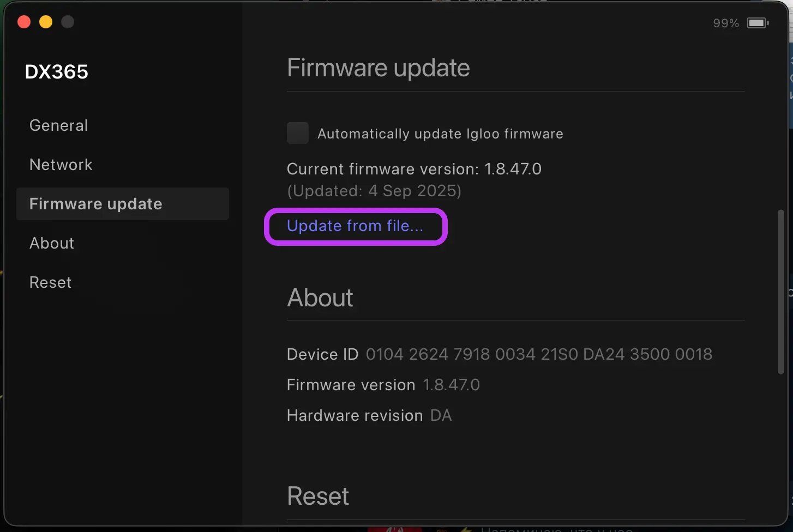Click the Device ID number string
Screen dimensions: 793x532
coord(539,354)
